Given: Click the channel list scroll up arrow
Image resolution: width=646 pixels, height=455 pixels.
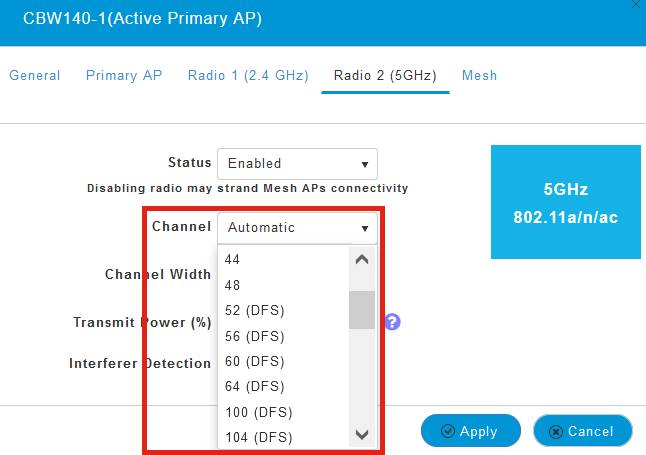Looking at the screenshot, I should [x=362, y=259].
